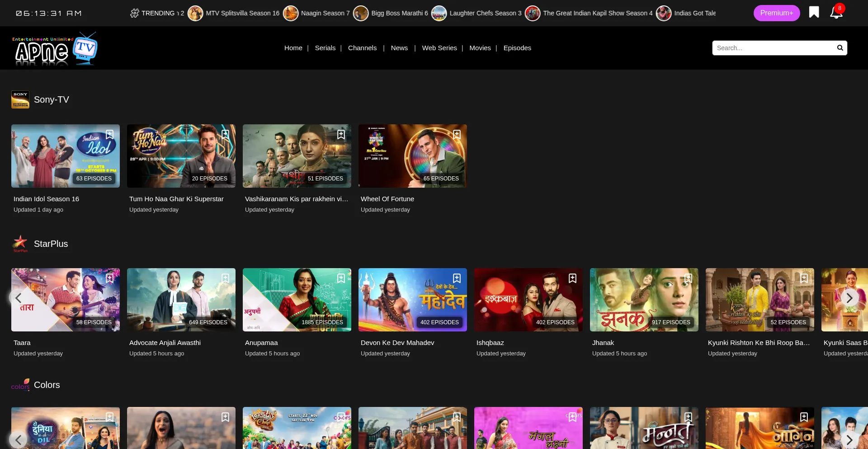The image size is (868, 449).
Task: Open Web Series menu item
Action: [x=439, y=48]
